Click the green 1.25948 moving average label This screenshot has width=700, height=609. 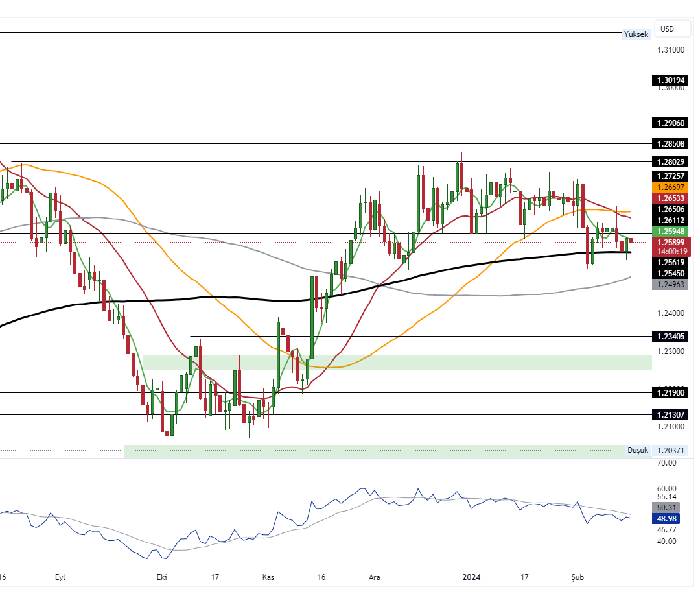670,232
